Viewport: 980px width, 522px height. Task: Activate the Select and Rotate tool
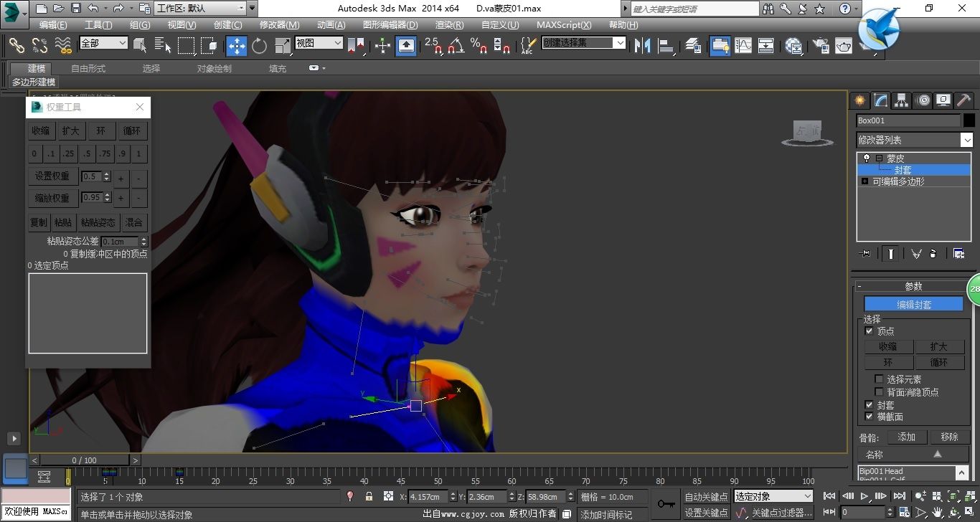259,46
